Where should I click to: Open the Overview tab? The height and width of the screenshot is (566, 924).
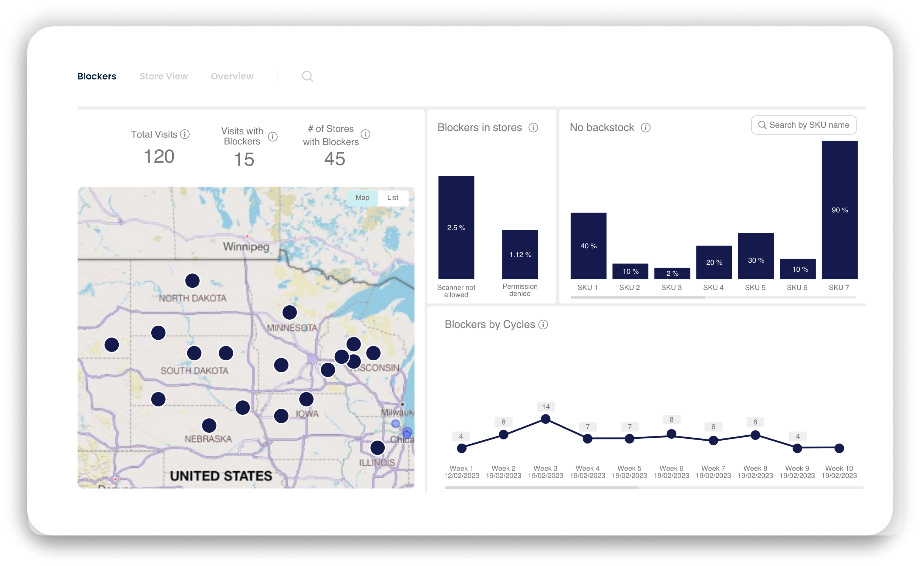click(x=232, y=76)
